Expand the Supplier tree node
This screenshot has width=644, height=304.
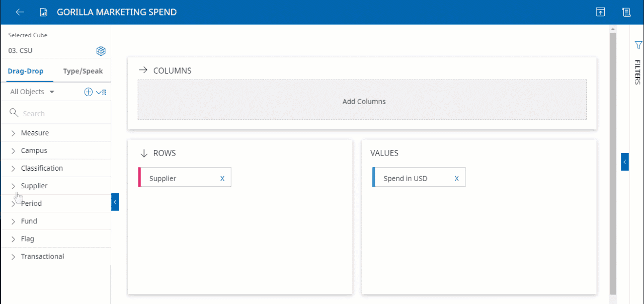click(x=14, y=186)
